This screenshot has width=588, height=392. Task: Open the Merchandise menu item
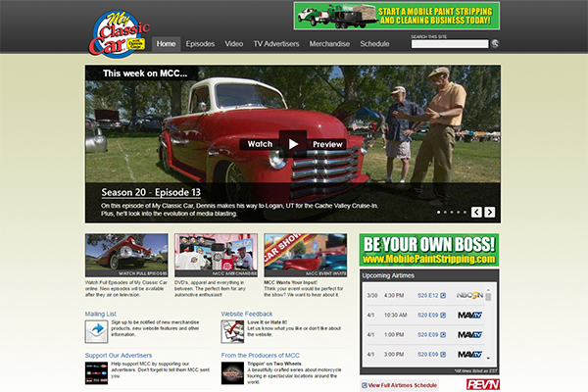point(329,44)
